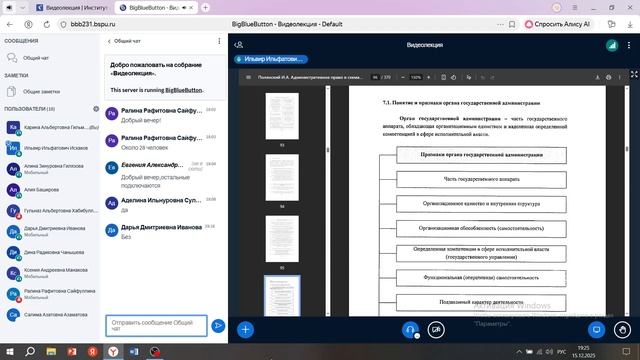This screenshot has height=360, width=640.
Task: Click the PDF zoom percentage field
Action: 416,77
